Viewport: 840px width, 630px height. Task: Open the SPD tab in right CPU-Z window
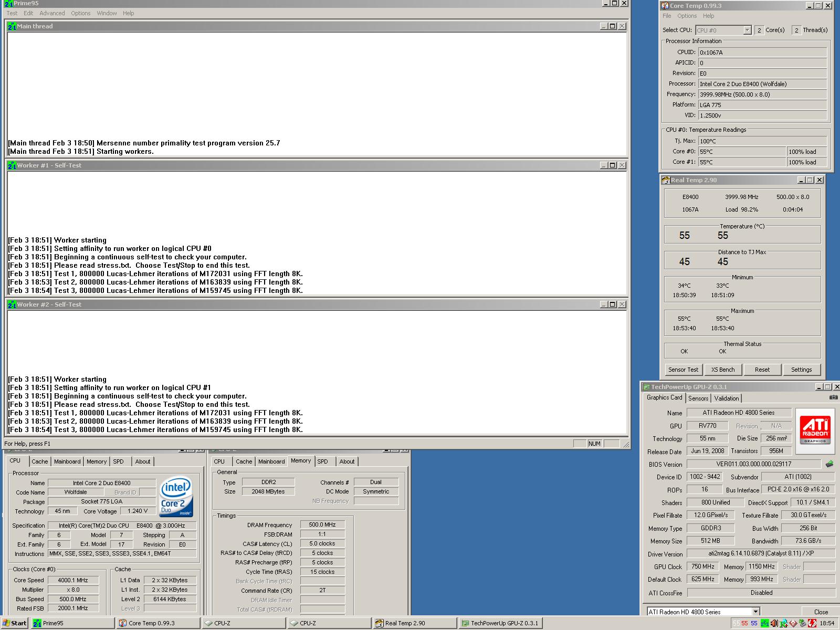coord(323,461)
